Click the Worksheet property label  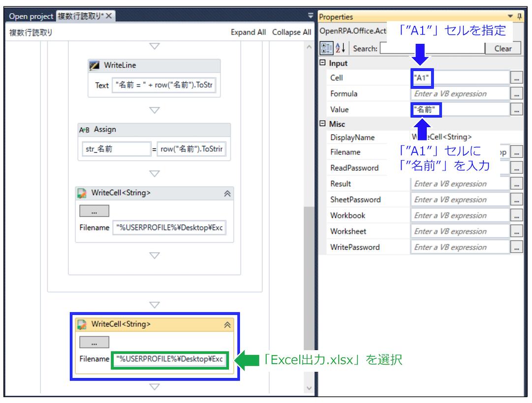click(x=348, y=232)
